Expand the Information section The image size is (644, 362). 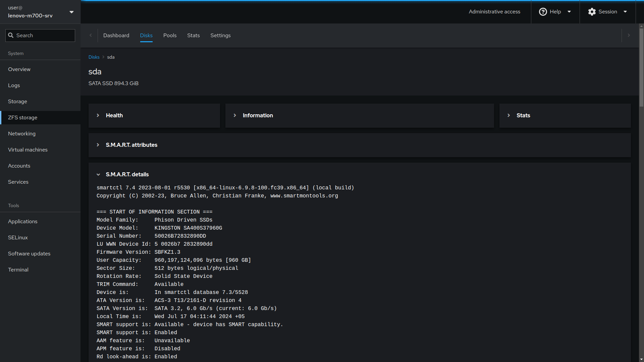tap(235, 115)
